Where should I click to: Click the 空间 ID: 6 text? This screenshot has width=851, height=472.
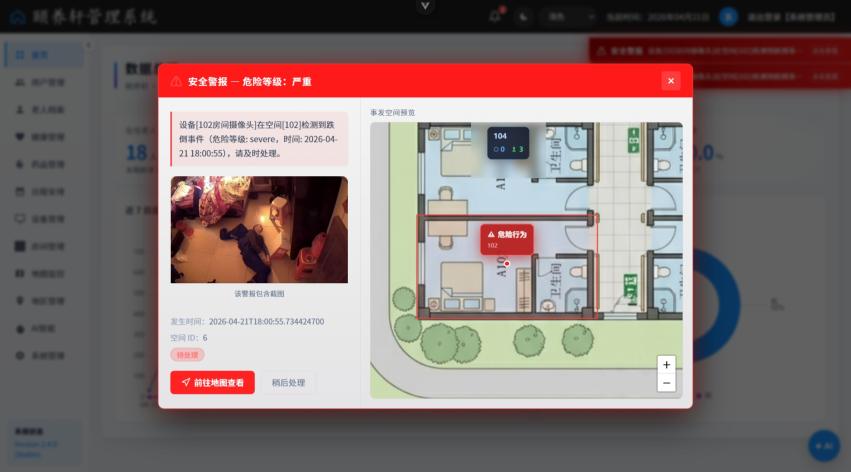[x=188, y=337]
